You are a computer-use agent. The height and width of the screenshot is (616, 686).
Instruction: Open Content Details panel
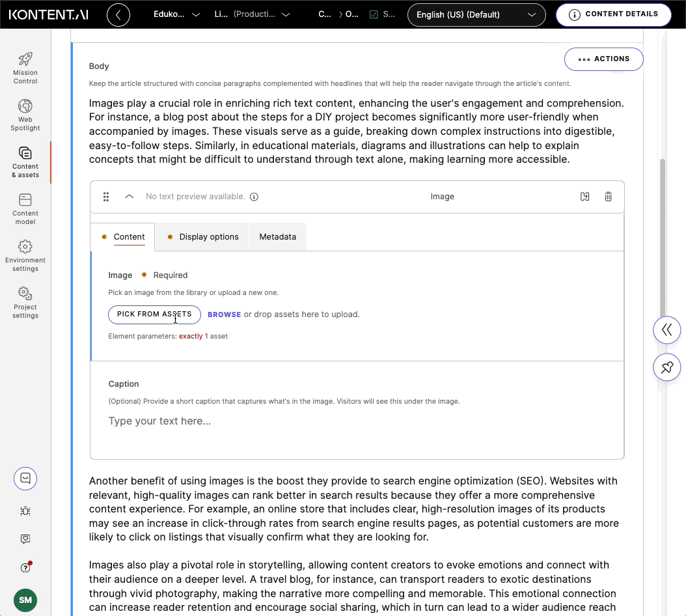613,14
